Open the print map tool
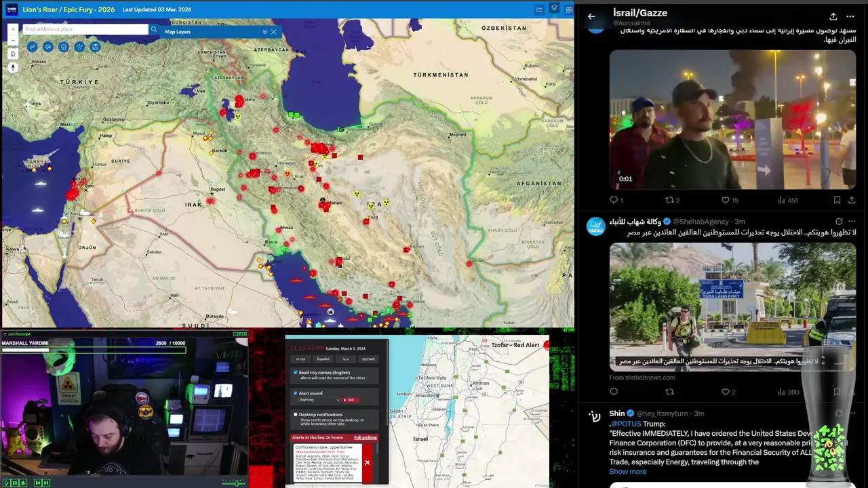Viewport: 868px width, 488px height. 64,47
